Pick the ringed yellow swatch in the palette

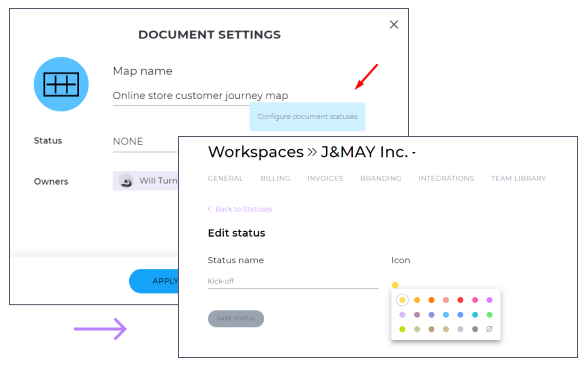(x=402, y=300)
